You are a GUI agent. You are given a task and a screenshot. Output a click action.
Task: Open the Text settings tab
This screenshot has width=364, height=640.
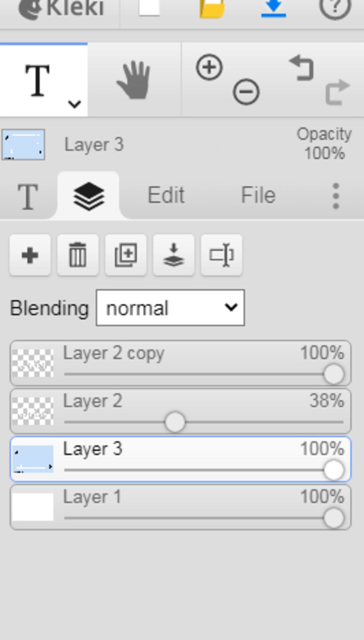coord(28,196)
